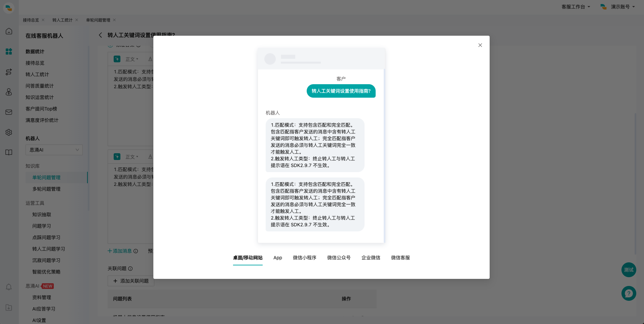The width and height of the screenshot is (644, 324).
Task: Open 客户提问Top榜 in the sidebar
Action: point(41,109)
